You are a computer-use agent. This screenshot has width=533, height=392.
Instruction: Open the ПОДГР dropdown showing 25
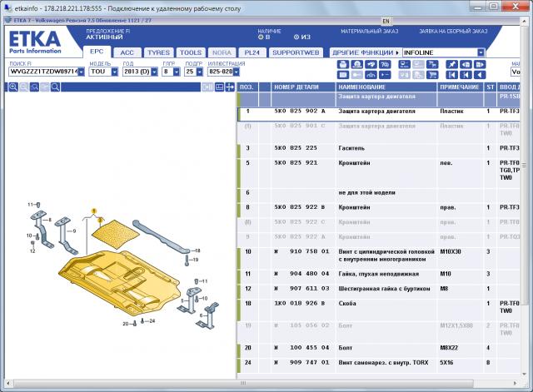200,72
